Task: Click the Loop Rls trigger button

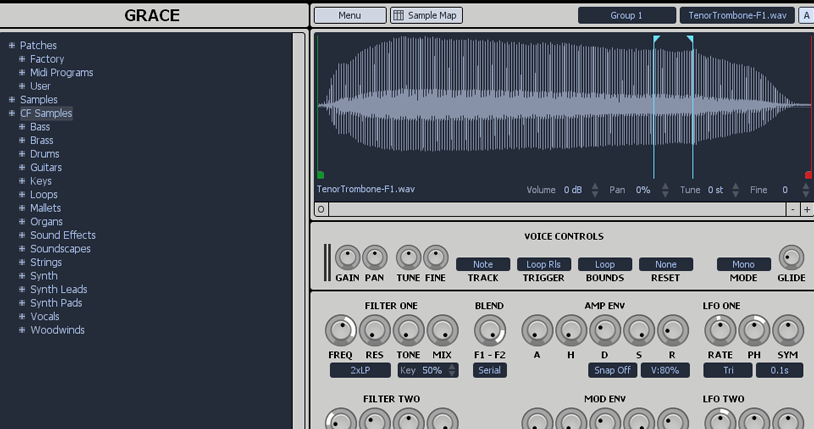Action: point(543,265)
